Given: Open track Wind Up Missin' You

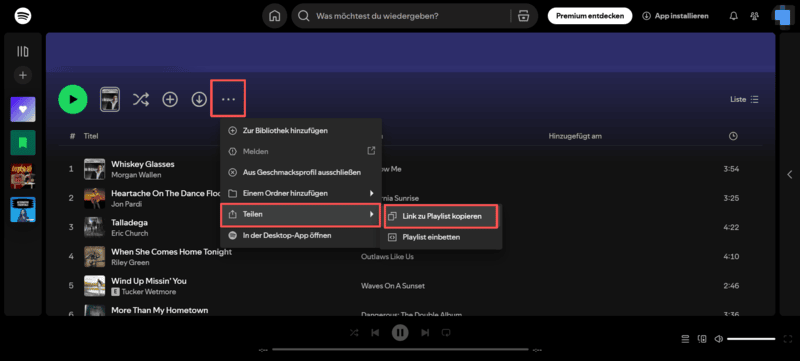Looking at the screenshot, I should pos(149,281).
